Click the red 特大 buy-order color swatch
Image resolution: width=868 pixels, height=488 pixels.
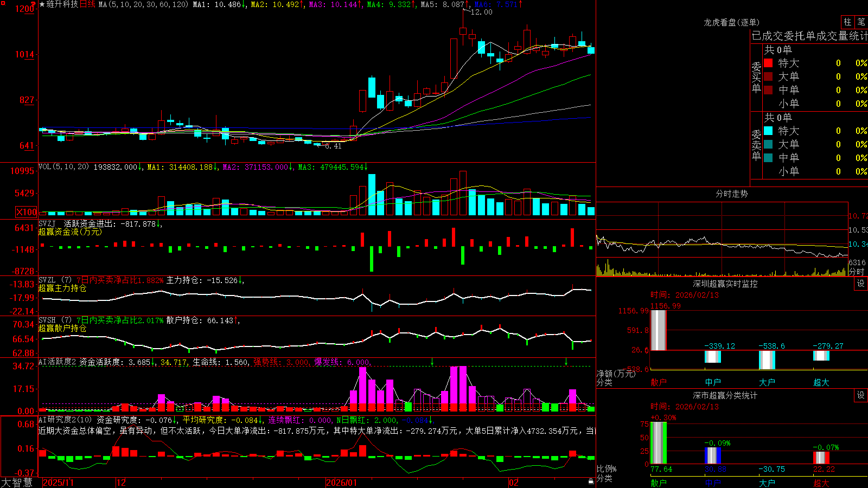[768, 63]
